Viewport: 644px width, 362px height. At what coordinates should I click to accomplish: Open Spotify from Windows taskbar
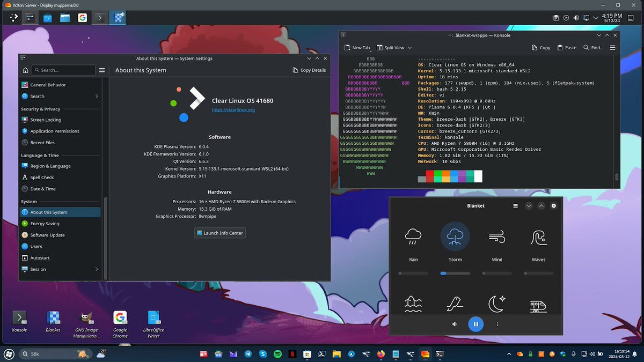coord(277,354)
